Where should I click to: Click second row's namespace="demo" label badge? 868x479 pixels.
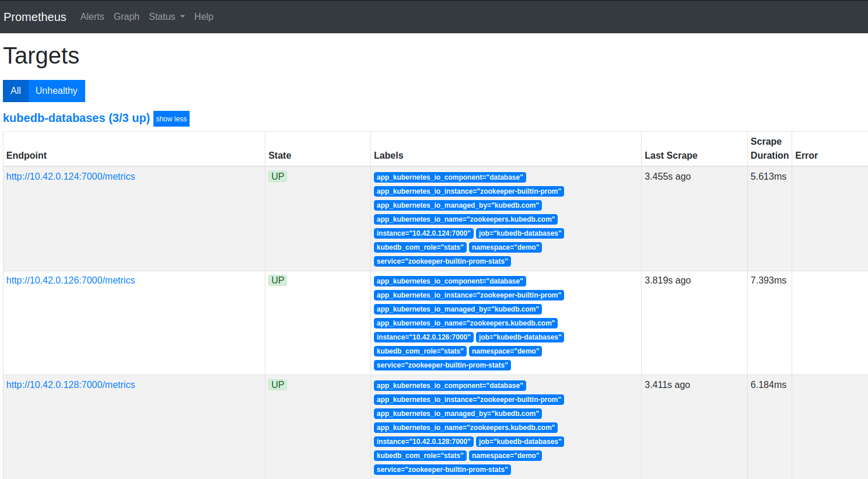(505, 351)
